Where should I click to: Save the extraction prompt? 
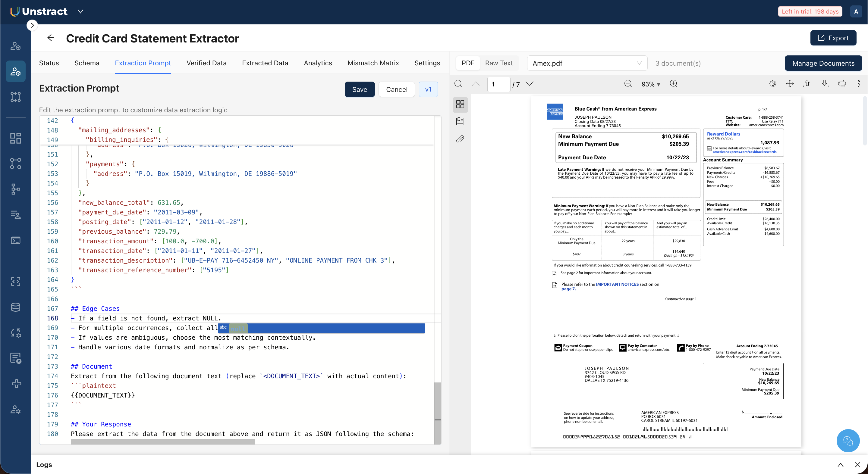pos(359,89)
